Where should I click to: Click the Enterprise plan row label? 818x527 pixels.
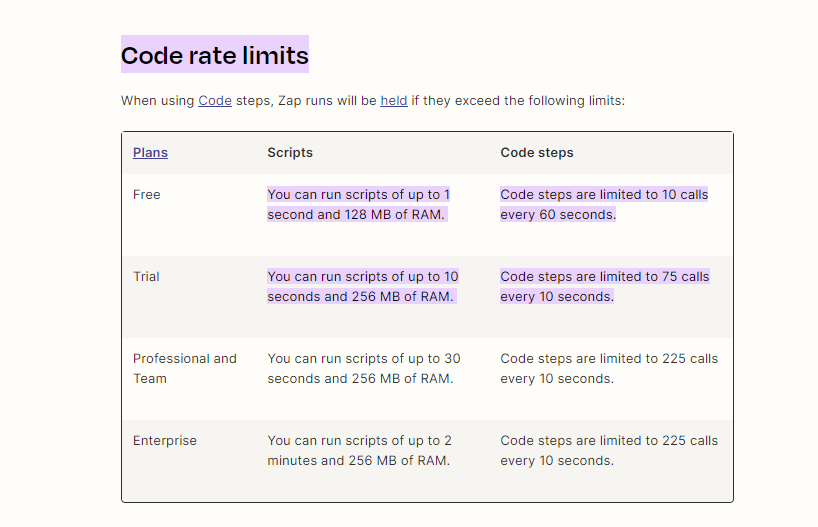164,441
